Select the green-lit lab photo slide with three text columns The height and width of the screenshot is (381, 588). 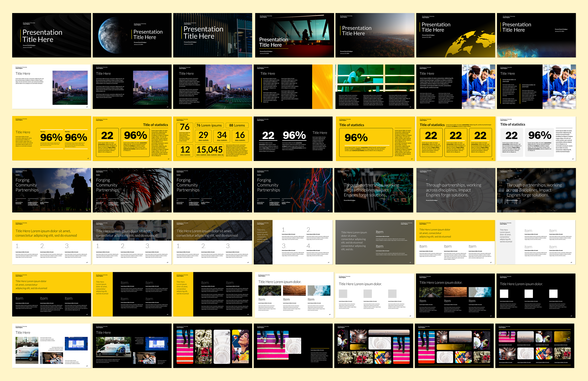(375, 87)
